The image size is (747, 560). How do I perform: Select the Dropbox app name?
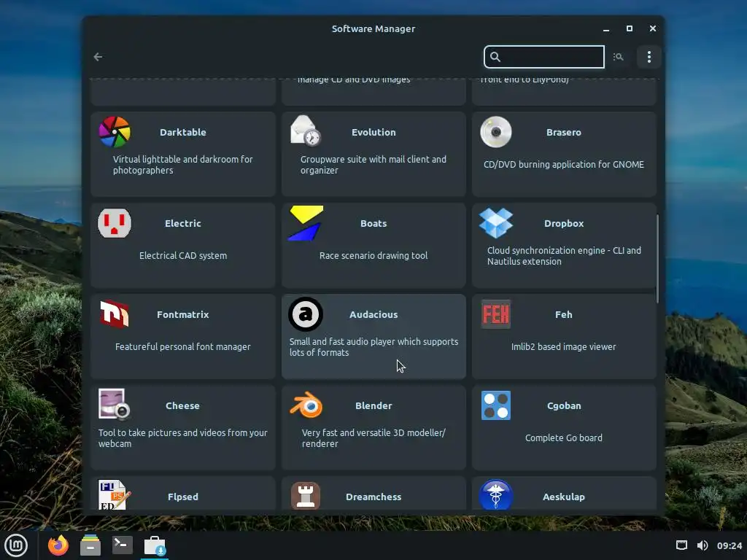click(564, 223)
